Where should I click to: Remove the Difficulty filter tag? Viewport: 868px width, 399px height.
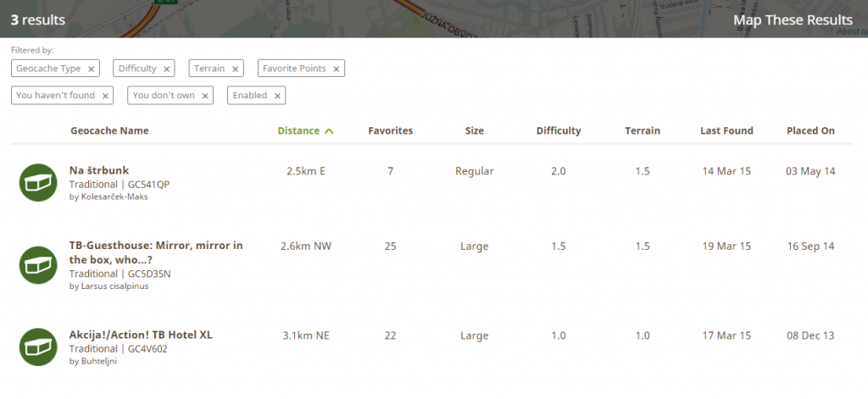tap(167, 69)
